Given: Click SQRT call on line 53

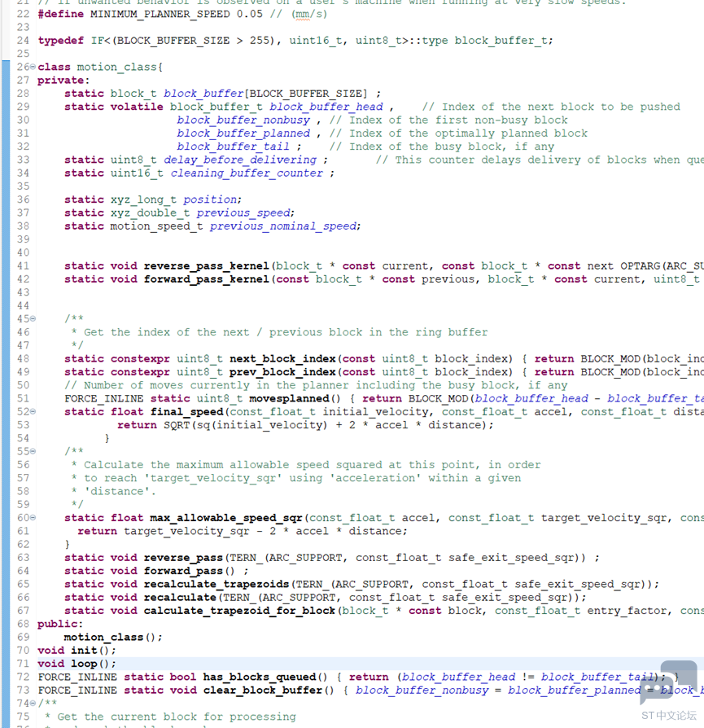Looking at the screenshot, I should (177, 425).
